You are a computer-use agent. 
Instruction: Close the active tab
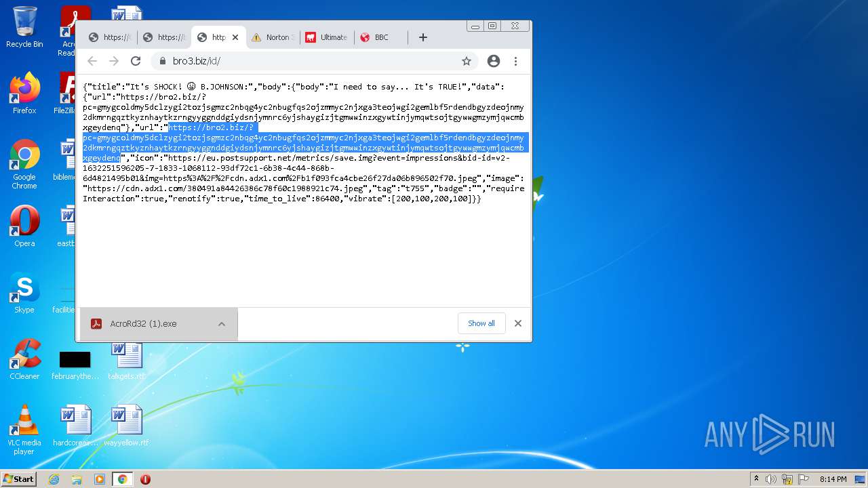pos(235,37)
